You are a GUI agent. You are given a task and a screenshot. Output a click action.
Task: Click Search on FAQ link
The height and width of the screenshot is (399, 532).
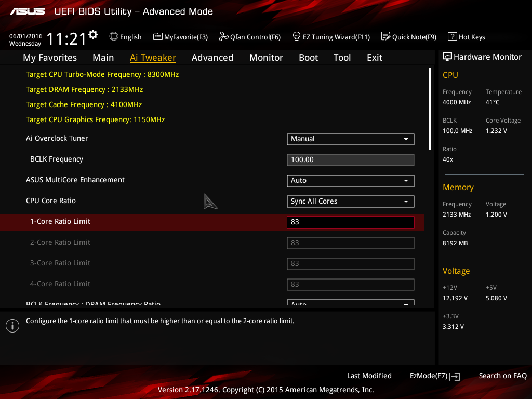[x=503, y=376]
